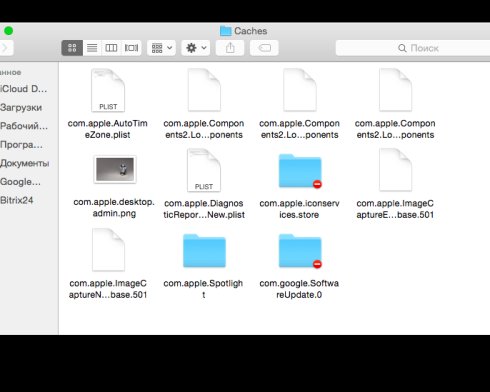Click the com.apple.iconservices.store name label
The image size is (490, 392).
(x=299, y=209)
